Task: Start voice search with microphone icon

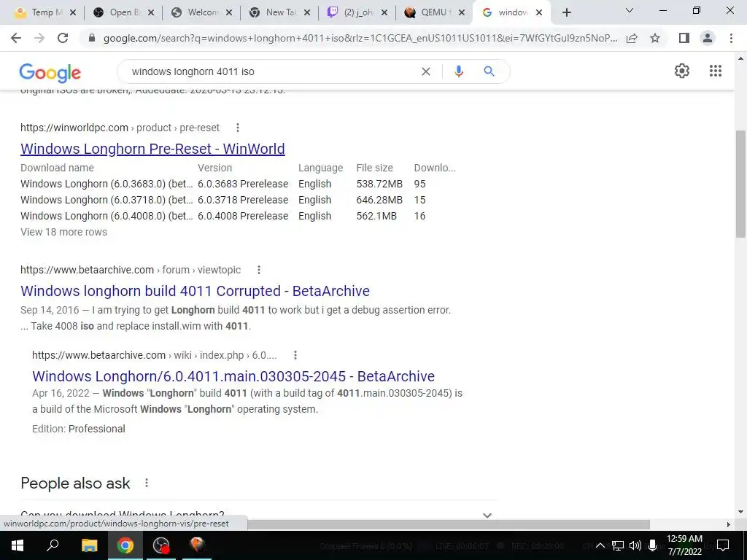Action: 458,71
